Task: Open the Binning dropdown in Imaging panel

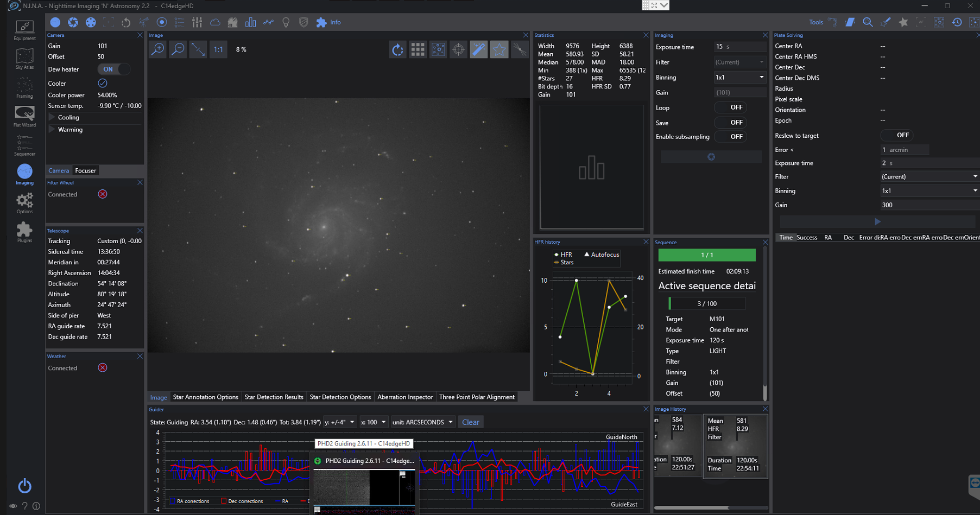Action: click(739, 78)
